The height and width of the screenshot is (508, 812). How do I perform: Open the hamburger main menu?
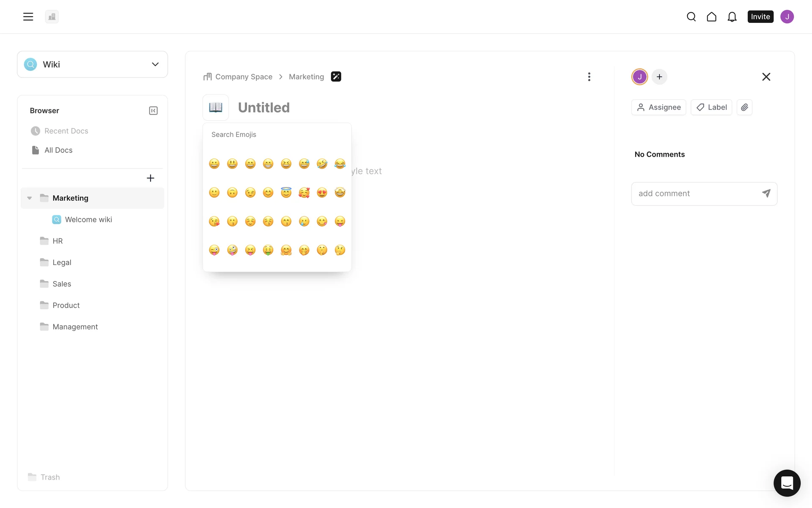(x=28, y=17)
